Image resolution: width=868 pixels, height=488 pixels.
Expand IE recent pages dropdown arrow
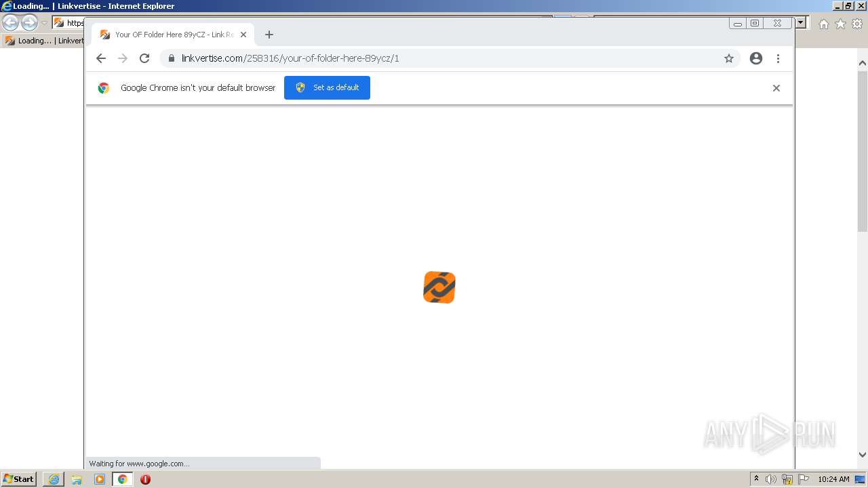click(44, 23)
